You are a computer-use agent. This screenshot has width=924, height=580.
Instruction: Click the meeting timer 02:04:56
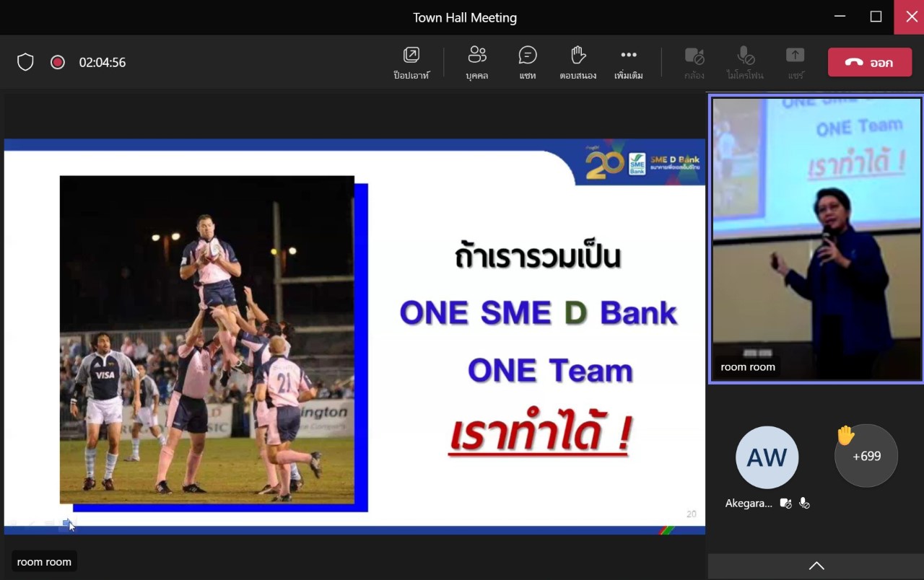103,62
